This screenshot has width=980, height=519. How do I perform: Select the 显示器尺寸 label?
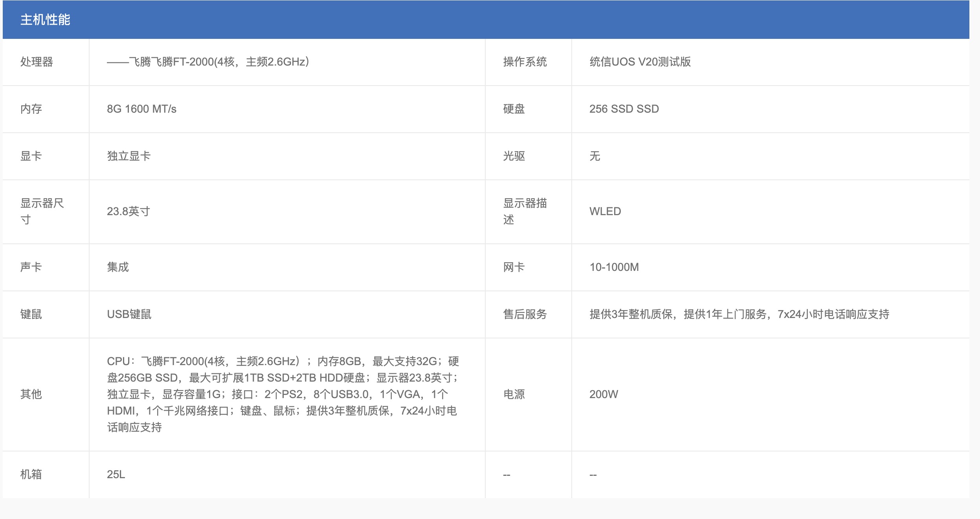tap(33, 211)
